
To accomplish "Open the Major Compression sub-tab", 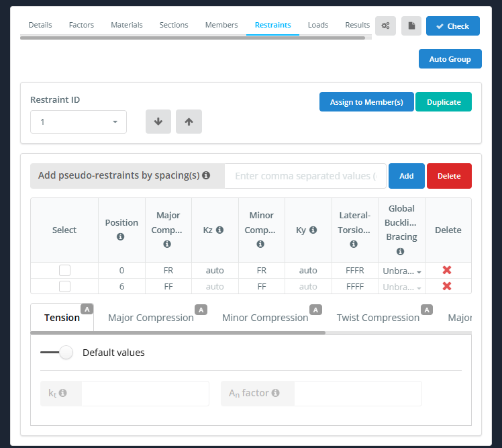I will [151, 318].
